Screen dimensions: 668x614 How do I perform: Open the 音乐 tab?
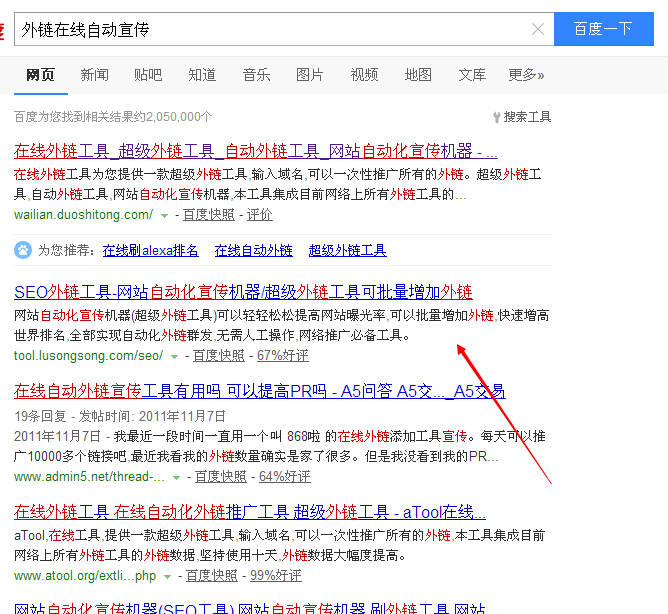coord(256,75)
